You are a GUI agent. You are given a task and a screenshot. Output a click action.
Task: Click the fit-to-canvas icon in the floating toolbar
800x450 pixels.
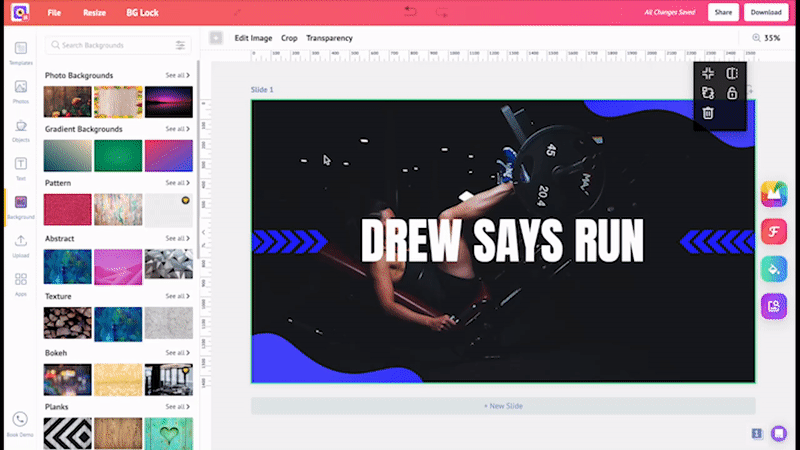point(708,73)
